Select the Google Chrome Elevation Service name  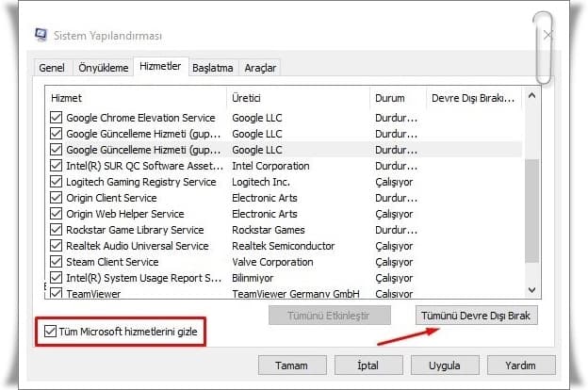click(x=140, y=118)
